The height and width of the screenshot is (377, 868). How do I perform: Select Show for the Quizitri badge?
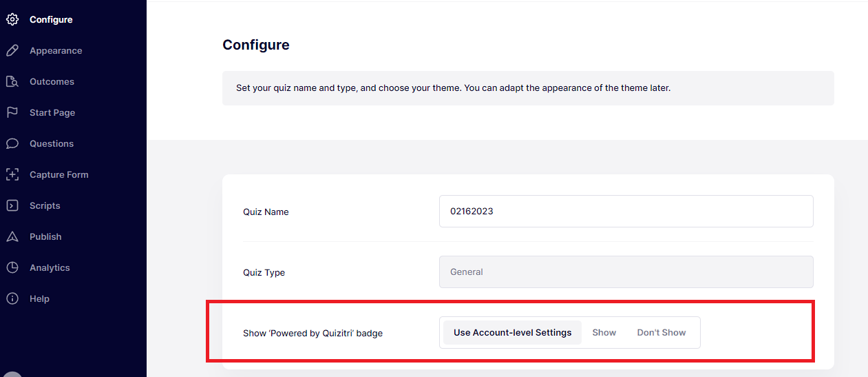[604, 332]
